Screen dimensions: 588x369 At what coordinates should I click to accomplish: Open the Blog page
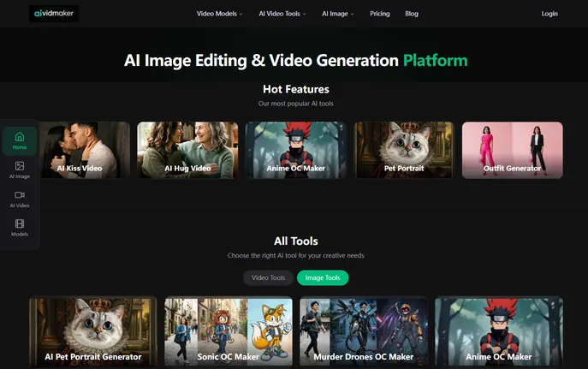tap(412, 14)
